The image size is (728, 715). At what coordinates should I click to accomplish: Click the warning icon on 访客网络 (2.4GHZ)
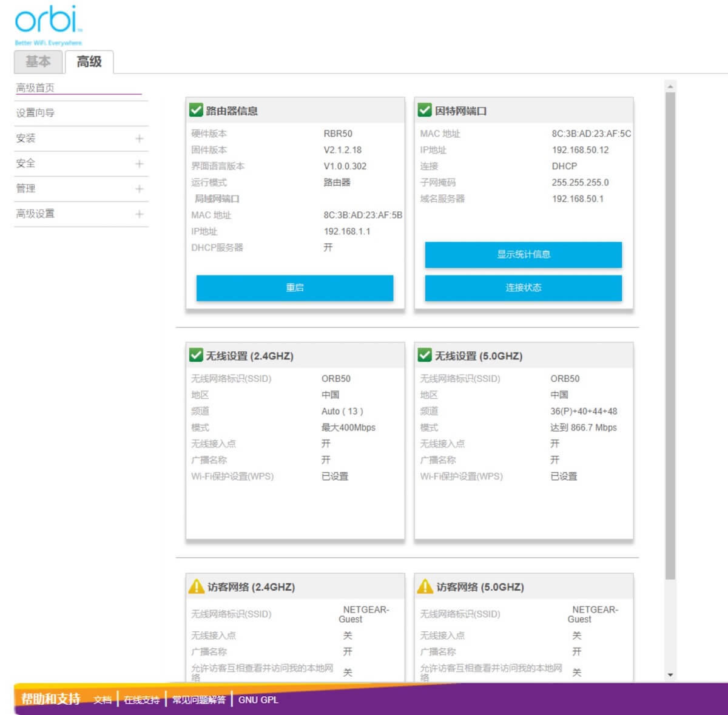point(196,585)
